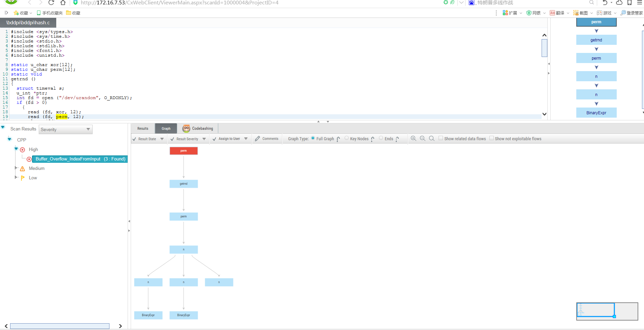644x330 pixels.
Task: Open the 收藏 favorites star menu
Action: (x=22, y=13)
